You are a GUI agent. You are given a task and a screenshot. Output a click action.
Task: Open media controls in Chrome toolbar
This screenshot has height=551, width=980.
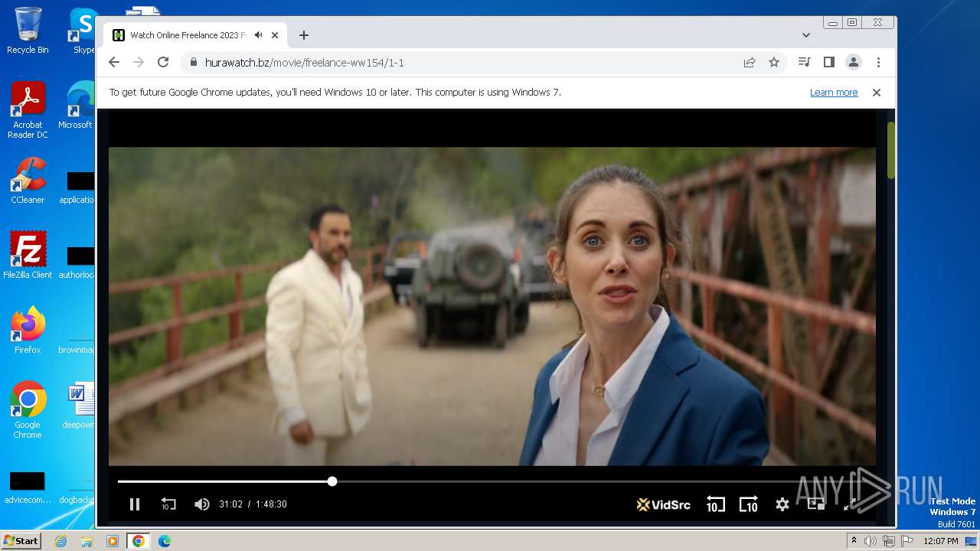pyautogui.click(x=804, y=63)
